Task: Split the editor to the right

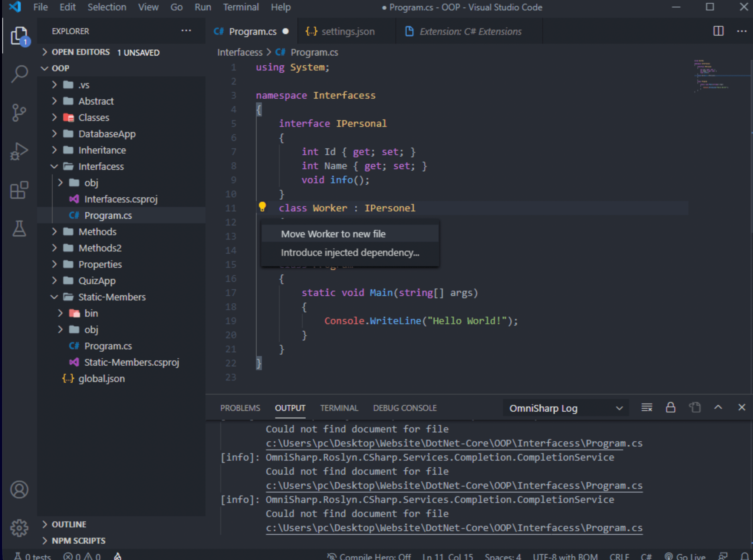Action: point(718,31)
